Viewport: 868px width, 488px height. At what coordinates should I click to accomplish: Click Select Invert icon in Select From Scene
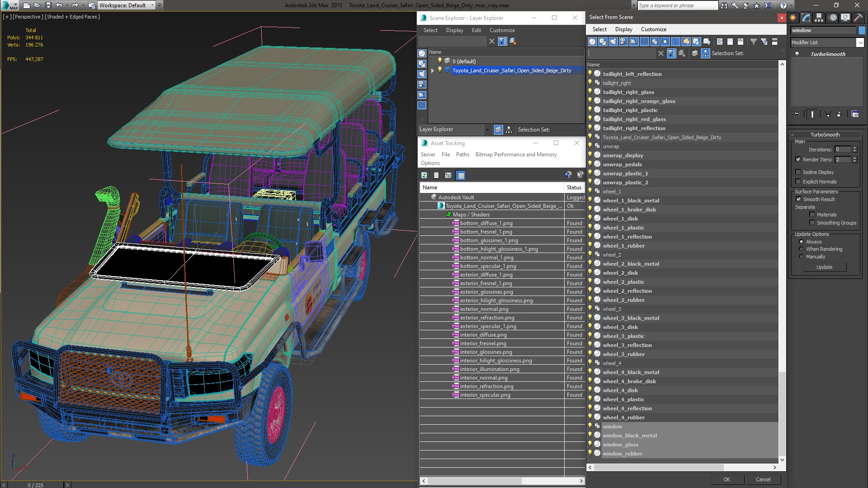(x=741, y=42)
